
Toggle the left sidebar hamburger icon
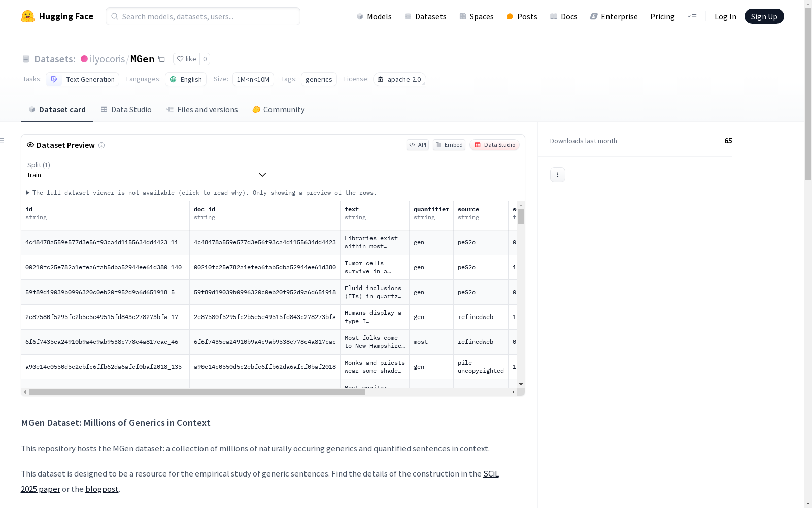2,140
